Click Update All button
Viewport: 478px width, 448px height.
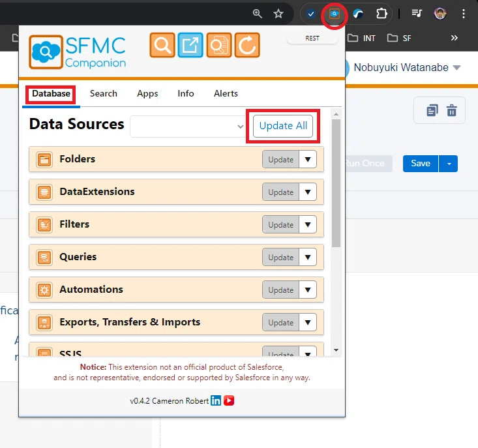click(283, 126)
